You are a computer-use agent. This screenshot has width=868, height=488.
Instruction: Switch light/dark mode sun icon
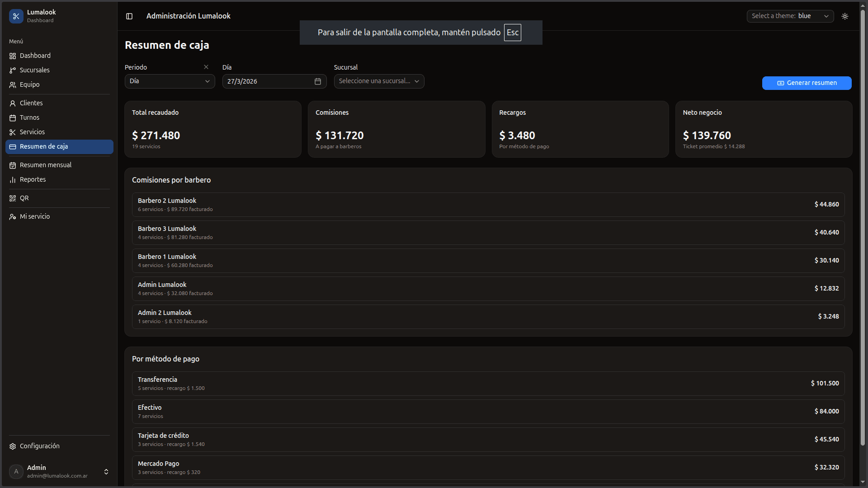pos(845,16)
